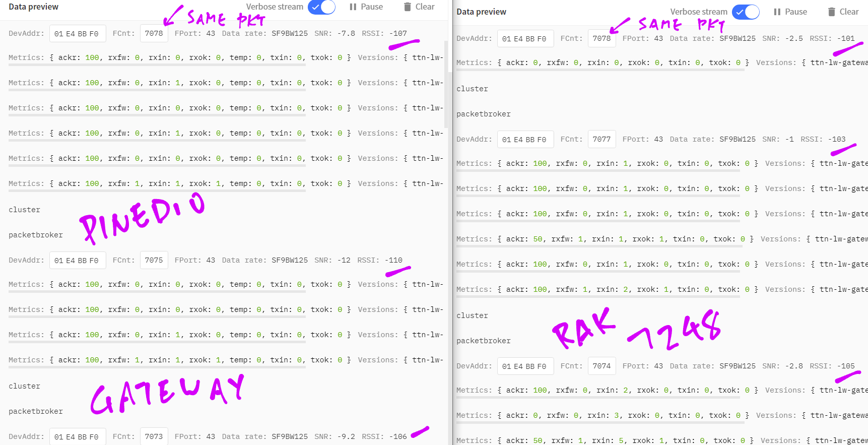Screen dimensions: 868x445
Task: Pause the stream in the right RAK pane
Action: click(x=790, y=12)
